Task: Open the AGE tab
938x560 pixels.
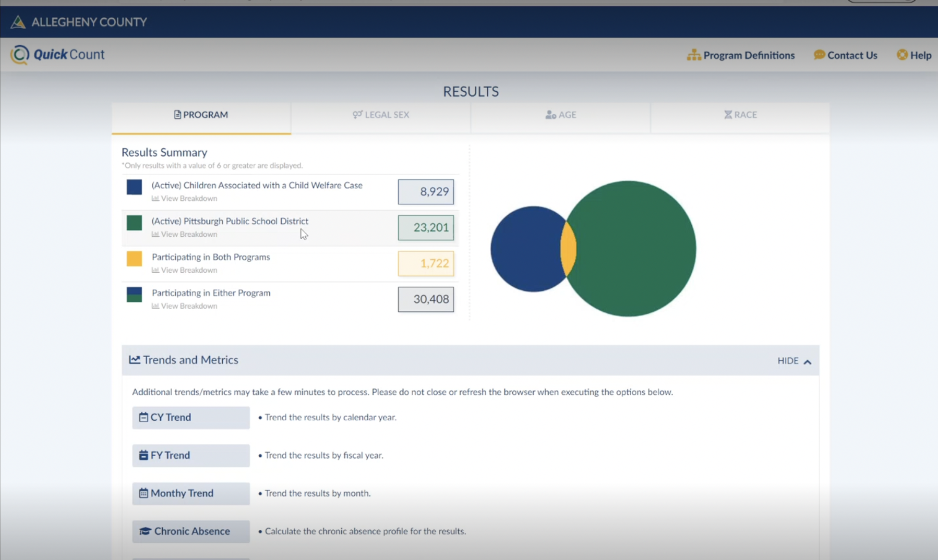Action: click(561, 117)
